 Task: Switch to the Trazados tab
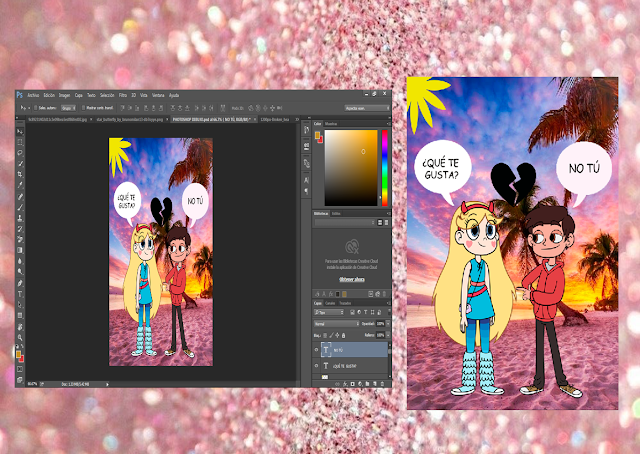pyautogui.click(x=345, y=303)
